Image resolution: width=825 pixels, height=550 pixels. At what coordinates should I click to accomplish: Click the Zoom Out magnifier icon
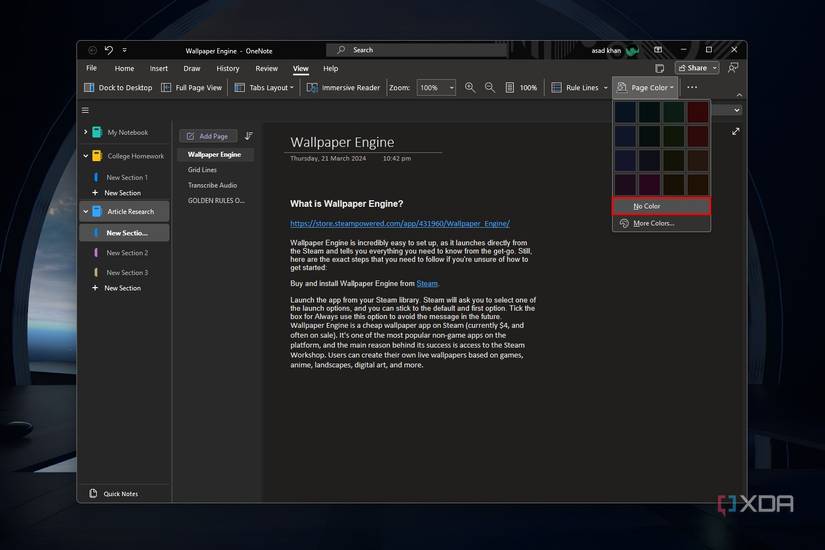(x=490, y=88)
